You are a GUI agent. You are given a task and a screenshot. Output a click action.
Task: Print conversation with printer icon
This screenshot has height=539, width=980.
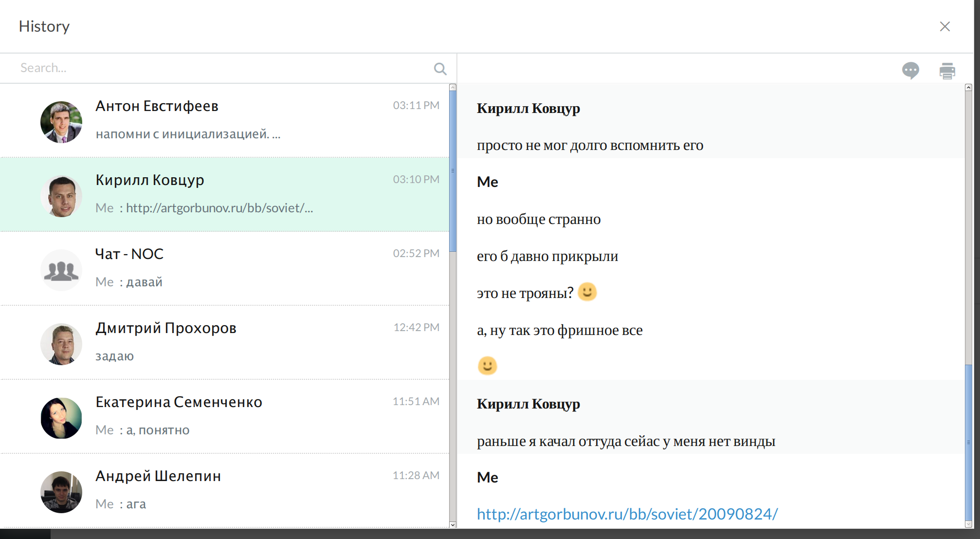(947, 71)
